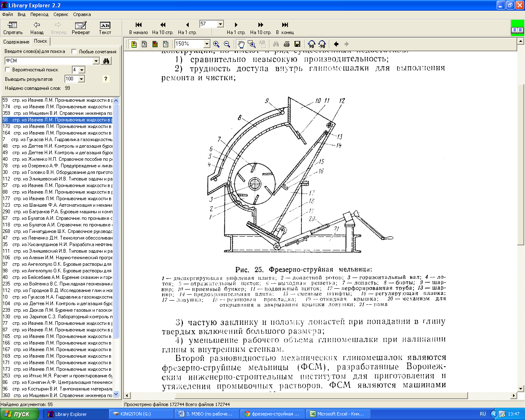Viewport: 525px width, 420px height.
Task: Open the Выводить результатов 100 dropdown
Action: 81,79
